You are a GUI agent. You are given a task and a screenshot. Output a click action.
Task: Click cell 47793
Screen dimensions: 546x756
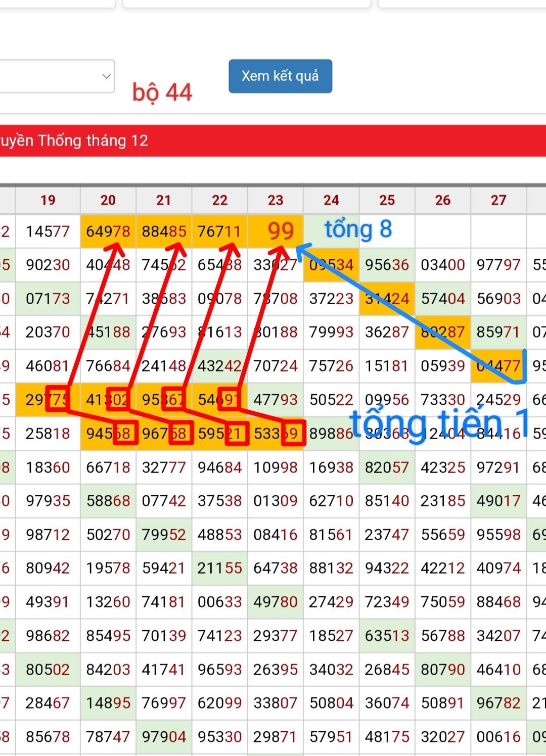pos(276,400)
